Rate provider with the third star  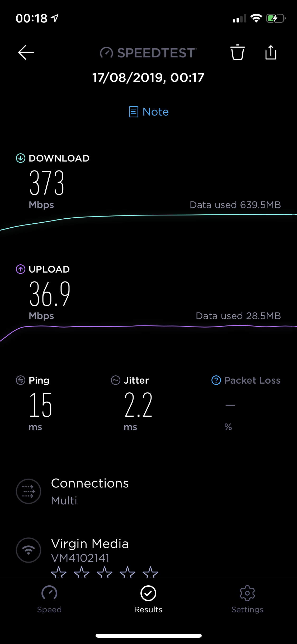(105, 572)
